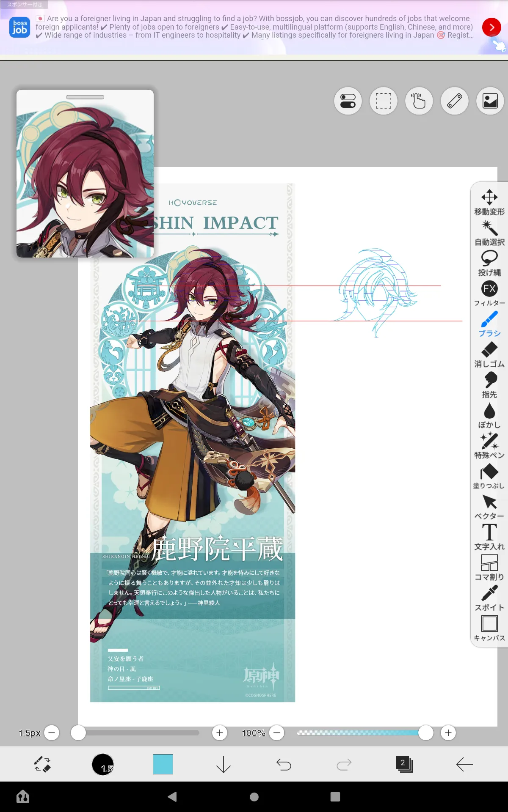This screenshot has height=812, width=508.
Task: Tap the down arrow fullscreen button
Action: point(224,764)
